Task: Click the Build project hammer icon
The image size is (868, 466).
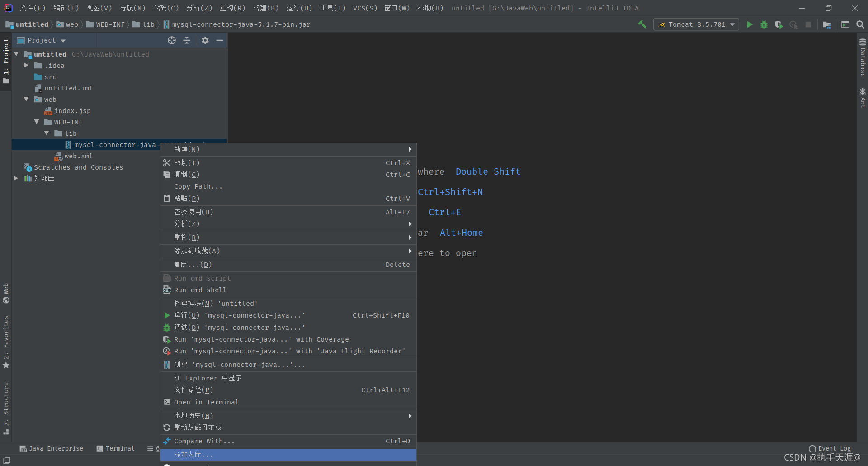Action: pos(642,24)
